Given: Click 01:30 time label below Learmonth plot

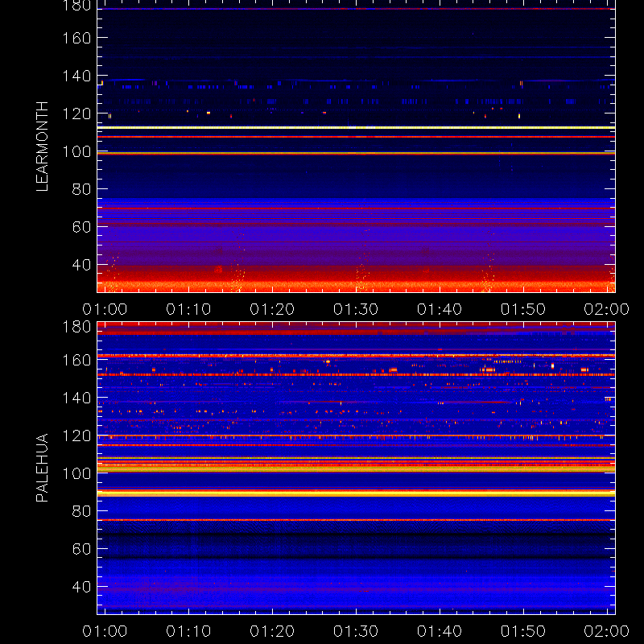Looking at the screenshot, I should pos(356,309).
